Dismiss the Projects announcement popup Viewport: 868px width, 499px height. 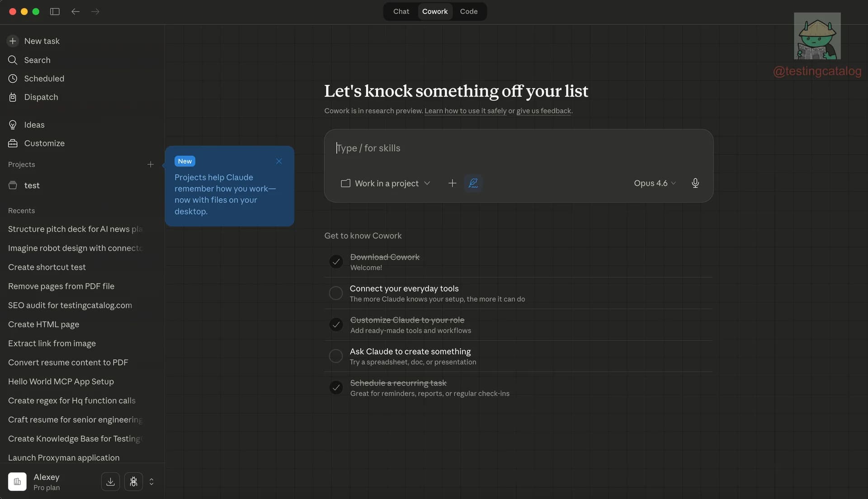click(x=279, y=161)
